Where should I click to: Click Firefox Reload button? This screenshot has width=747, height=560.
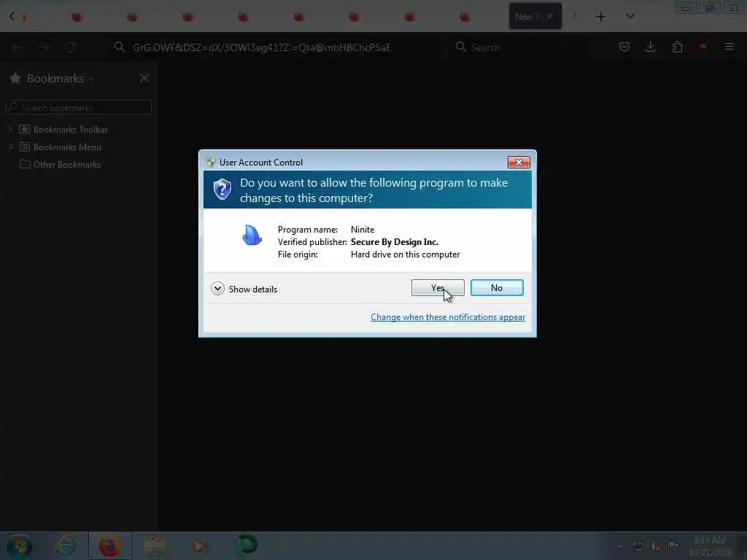tap(71, 47)
